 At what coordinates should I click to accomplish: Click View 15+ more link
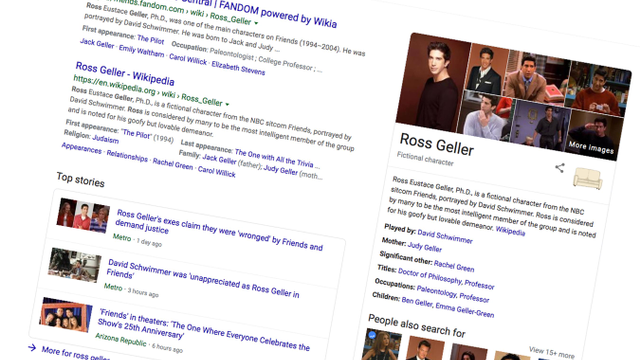tap(551, 353)
